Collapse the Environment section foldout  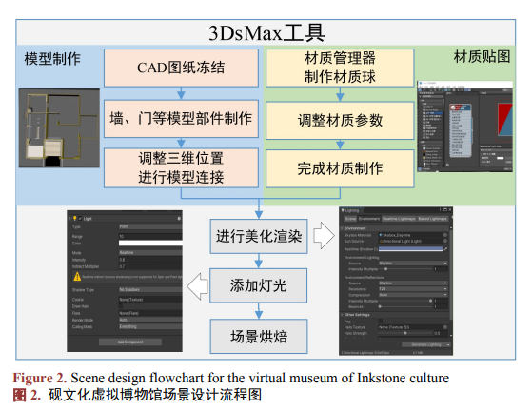click(x=343, y=228)
